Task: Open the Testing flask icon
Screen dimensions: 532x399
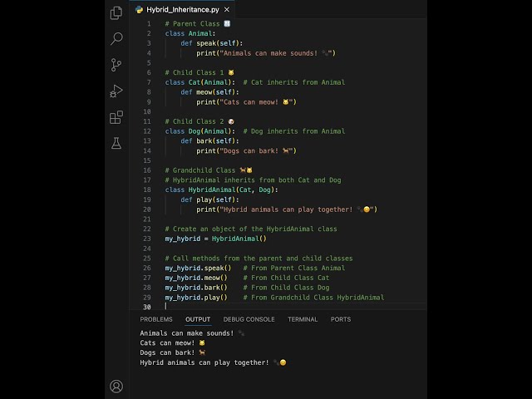Action: (116, 143)
